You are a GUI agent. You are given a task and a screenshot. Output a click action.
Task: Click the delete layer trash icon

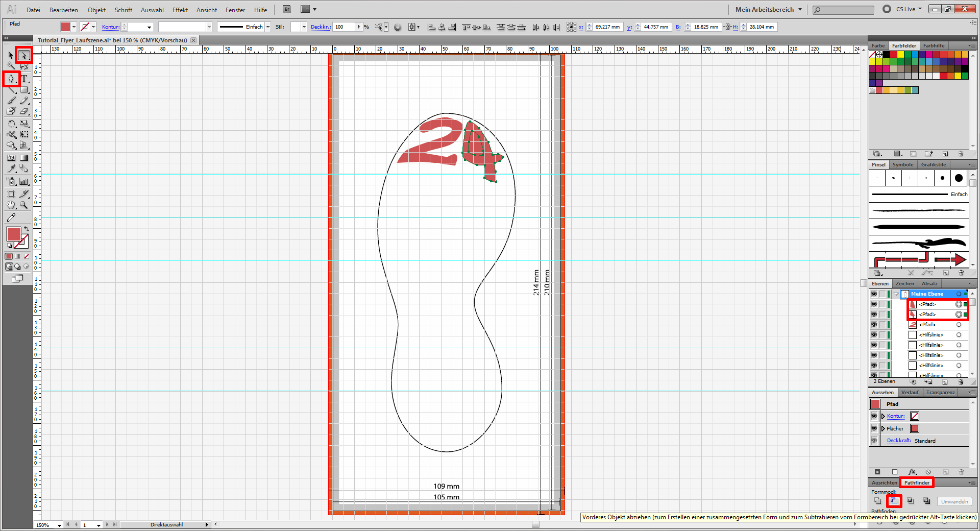point(961,382)
